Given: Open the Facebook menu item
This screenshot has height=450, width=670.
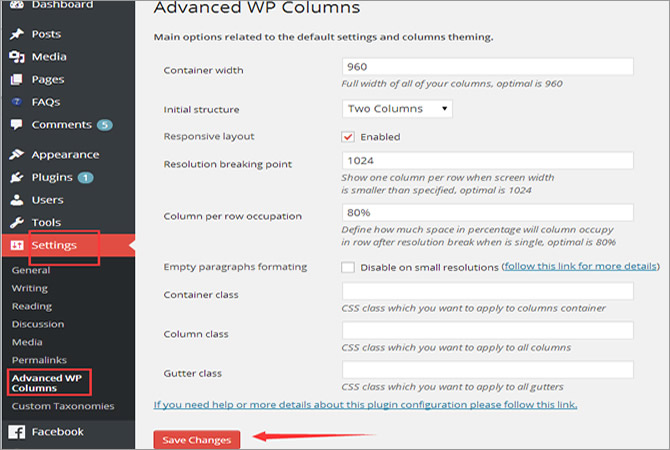Looking at the screenshot, I should point(57,432).
